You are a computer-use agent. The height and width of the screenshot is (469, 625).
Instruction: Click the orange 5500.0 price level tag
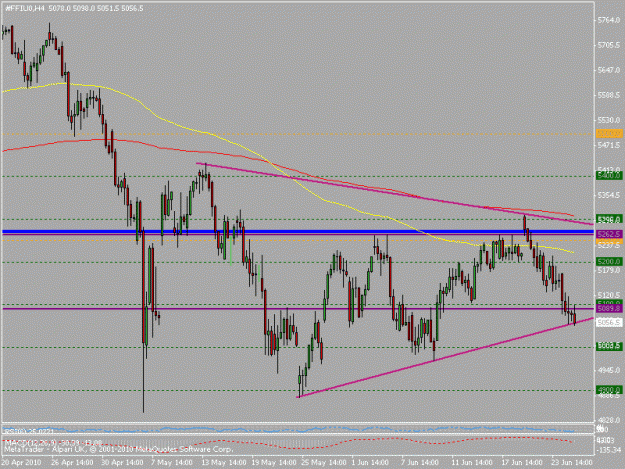click(609, 133)
